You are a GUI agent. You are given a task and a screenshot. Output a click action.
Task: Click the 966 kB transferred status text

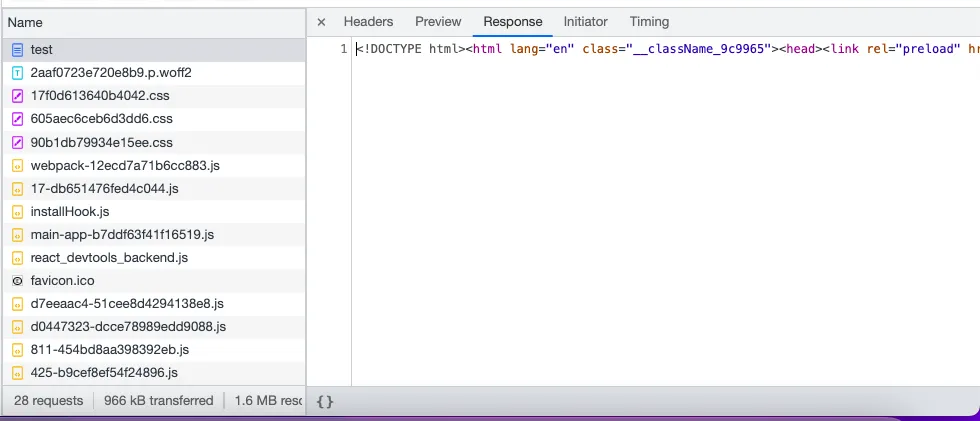point(159,400)
